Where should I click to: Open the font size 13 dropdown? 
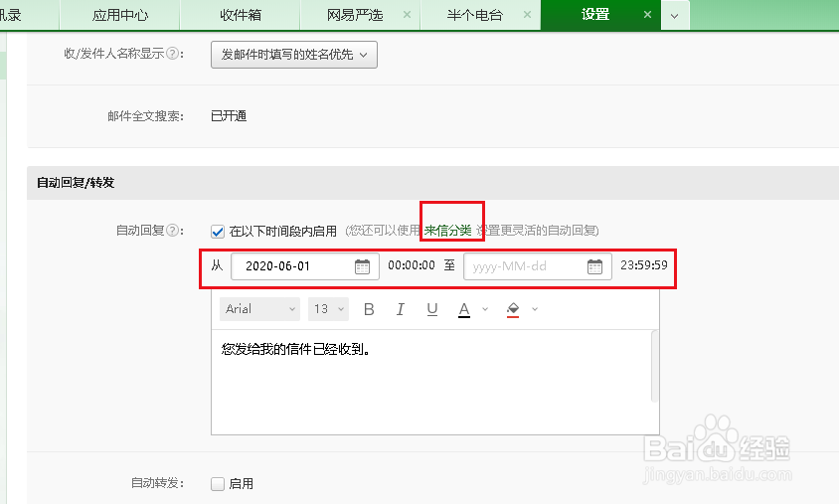tap(328, 309)
